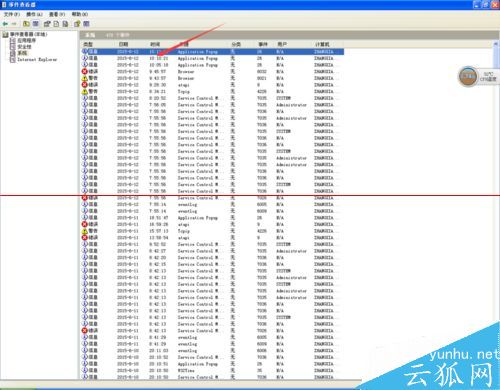Select Internet Explorer log in tree
Screen dimensions: 500x390
point(37,59)
